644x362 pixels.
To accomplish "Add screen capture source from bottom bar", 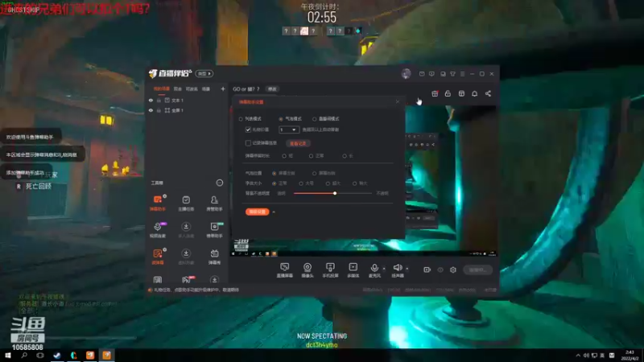I will tap(285, 270).
